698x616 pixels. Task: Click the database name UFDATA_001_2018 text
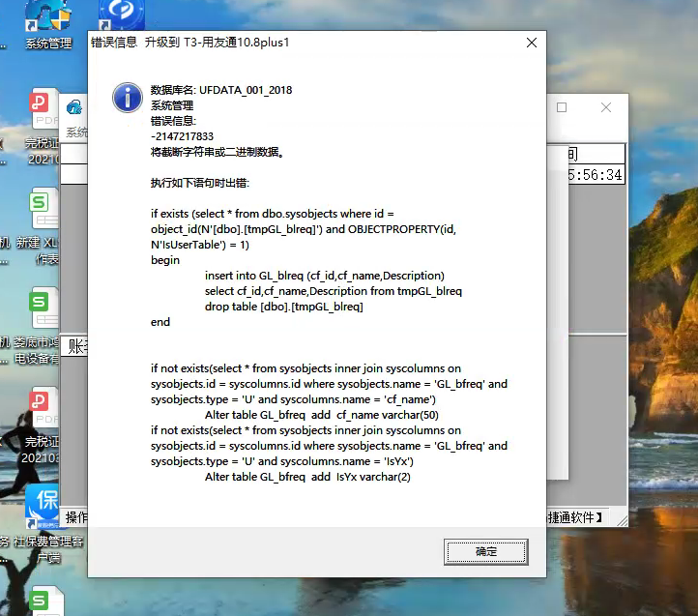click(x=246, y=90)
